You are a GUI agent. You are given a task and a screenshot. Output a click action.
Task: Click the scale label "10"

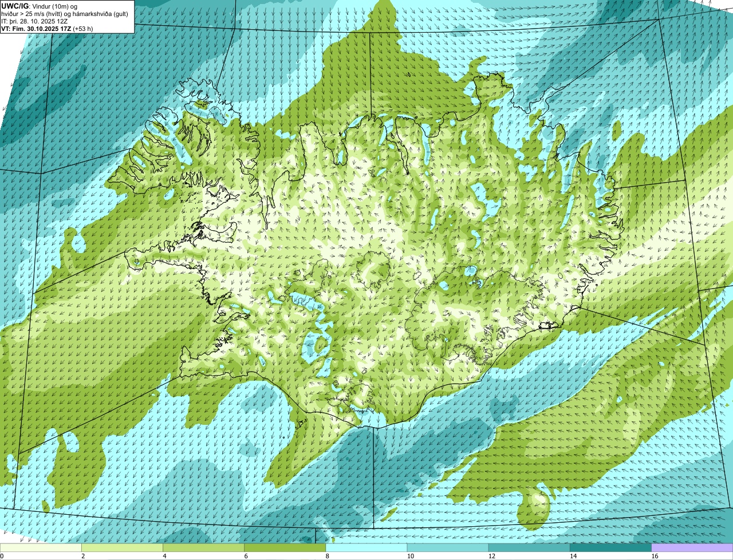tap(410, 556)
